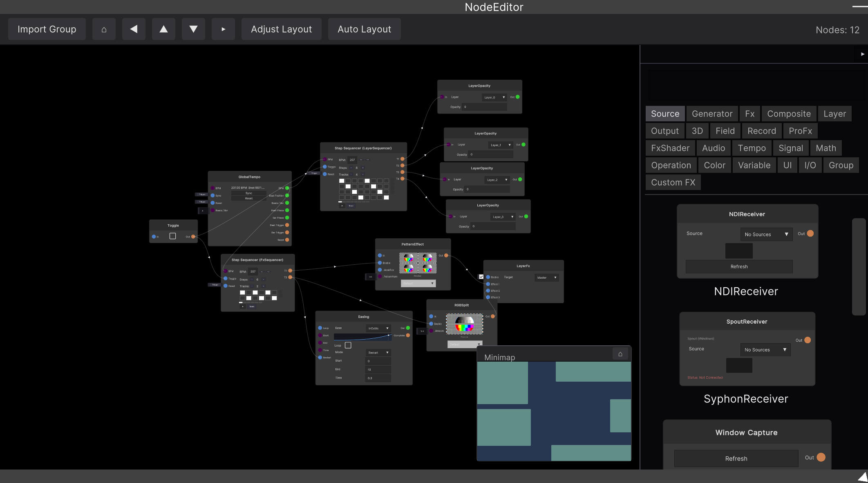868x483 pixels.
Task: Open the Easing Mode Restart dropdown
Action: tap(378, 352)
